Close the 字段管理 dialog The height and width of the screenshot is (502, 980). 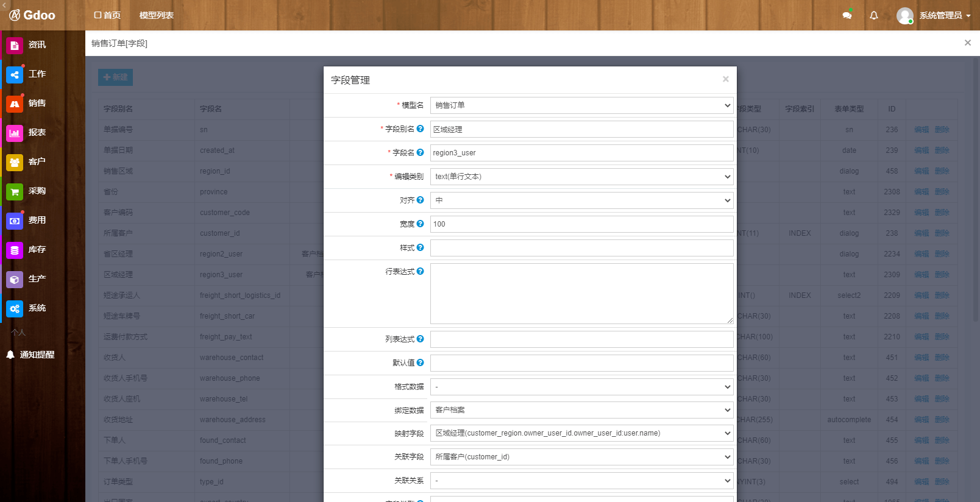click(x=725, y=79)
